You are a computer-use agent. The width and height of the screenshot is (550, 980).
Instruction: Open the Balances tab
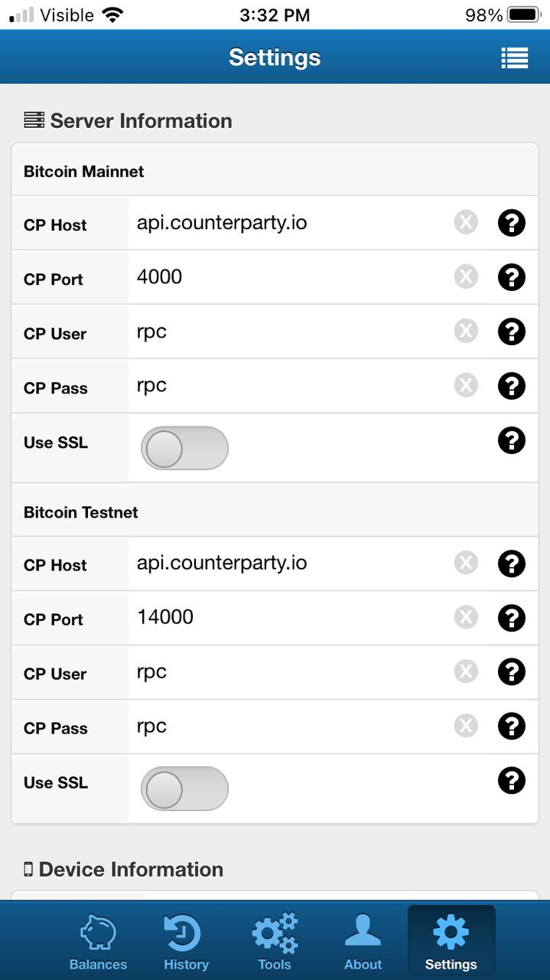(98, 942)
